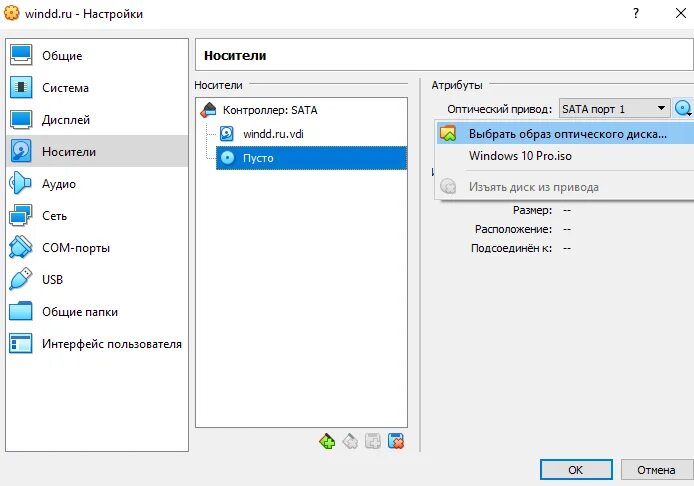Click the optical disk chooser button

point(683,108)
